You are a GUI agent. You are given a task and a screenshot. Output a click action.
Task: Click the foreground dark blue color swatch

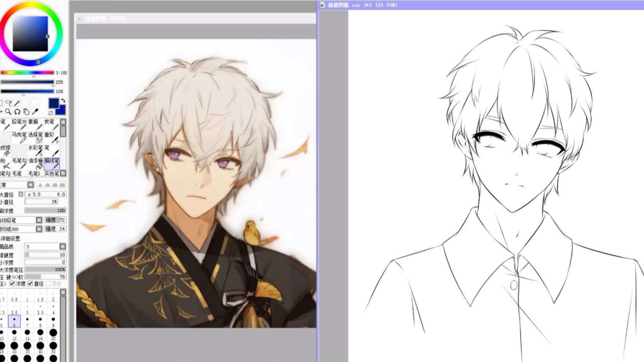click(x=53, y=103)
